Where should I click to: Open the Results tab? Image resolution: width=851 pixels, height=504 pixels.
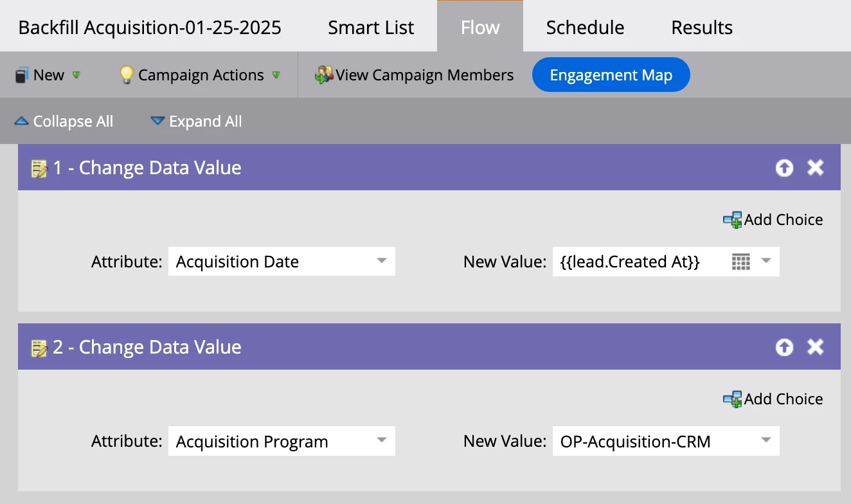(702, 28)
